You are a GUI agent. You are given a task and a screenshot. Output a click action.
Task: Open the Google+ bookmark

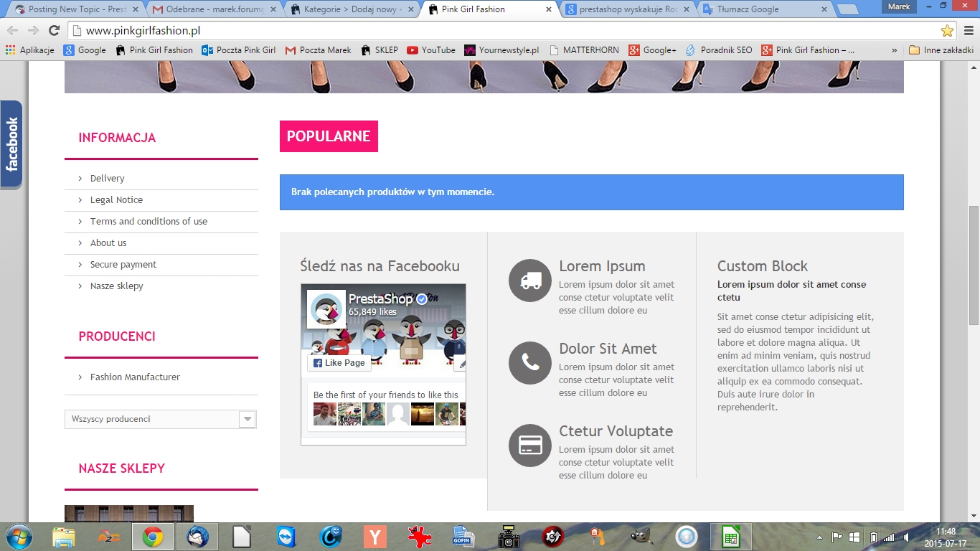(x=652, y=50)
